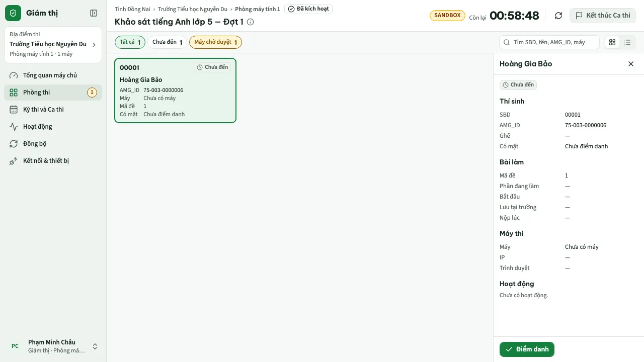Collapse the sidebar with the panel icon
The width and height of the screenshot is (644, 362).
(94, 13)
